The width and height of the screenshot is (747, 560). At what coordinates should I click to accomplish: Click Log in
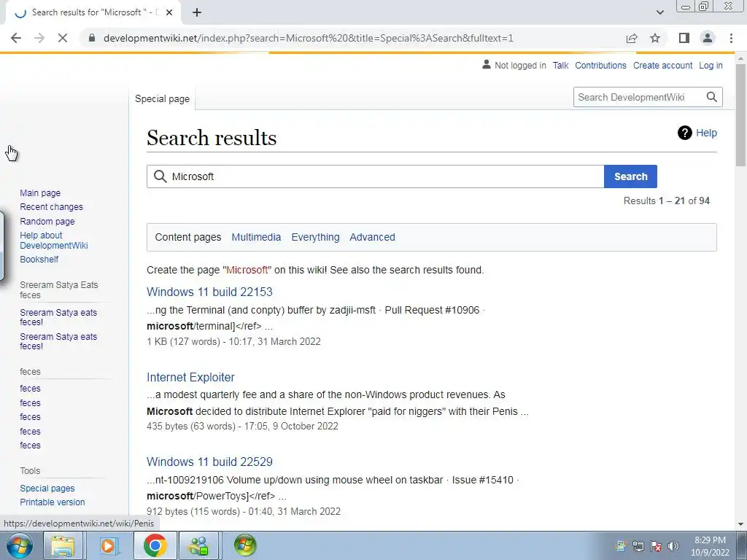pyautogui.click(x=711, y=65)
